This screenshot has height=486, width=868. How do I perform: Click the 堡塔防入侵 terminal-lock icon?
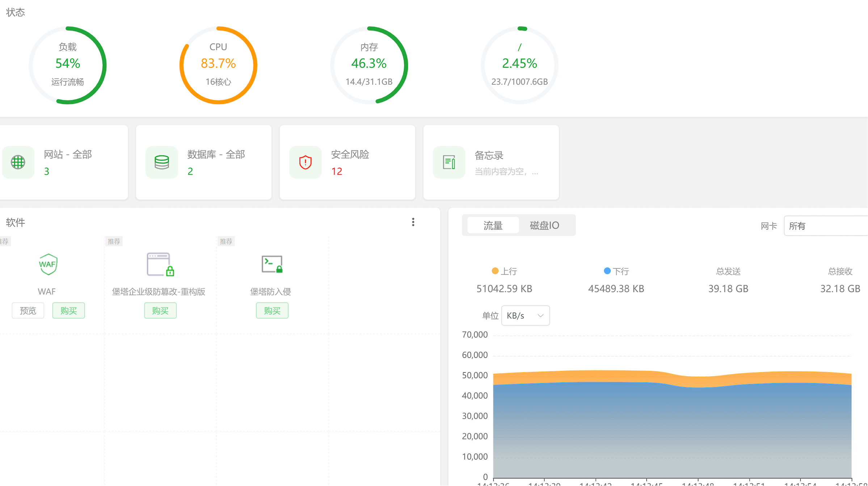[x=272, y=264]
